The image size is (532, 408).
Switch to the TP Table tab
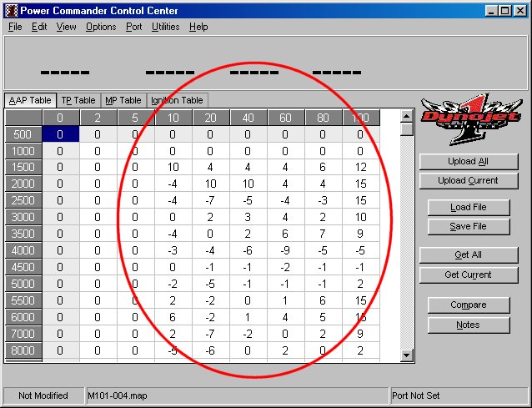(78, 100)
